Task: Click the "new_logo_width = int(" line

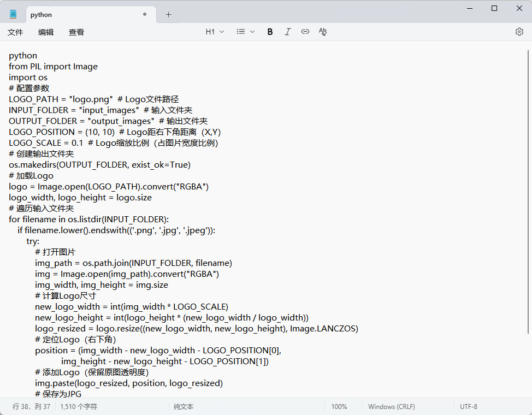Action: tap(132, 307)
